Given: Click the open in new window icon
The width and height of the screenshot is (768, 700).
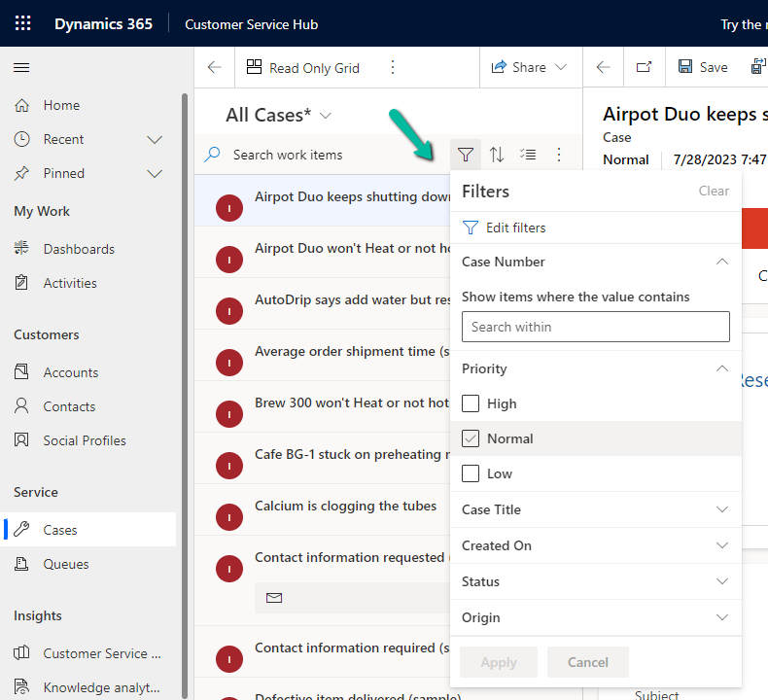Looking at the screenshot, I should [644, 67].
